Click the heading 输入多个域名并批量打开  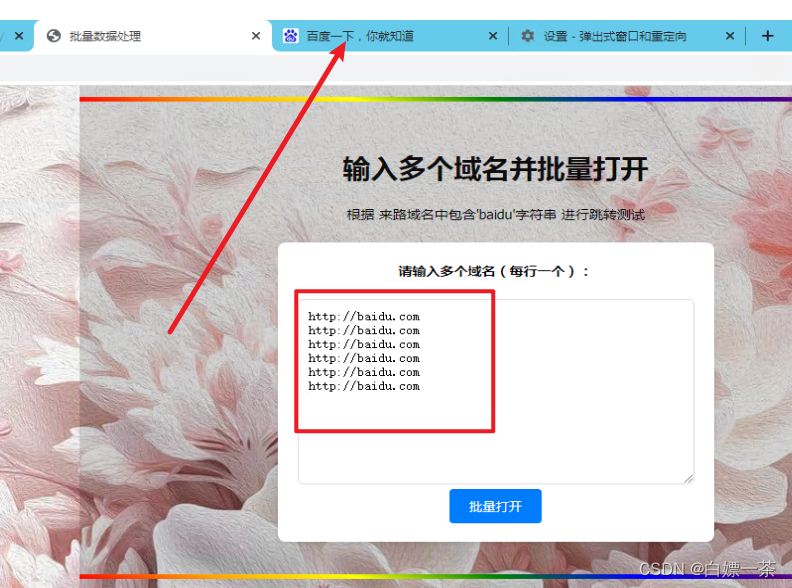pyautogui.click(x=496, y=169)
